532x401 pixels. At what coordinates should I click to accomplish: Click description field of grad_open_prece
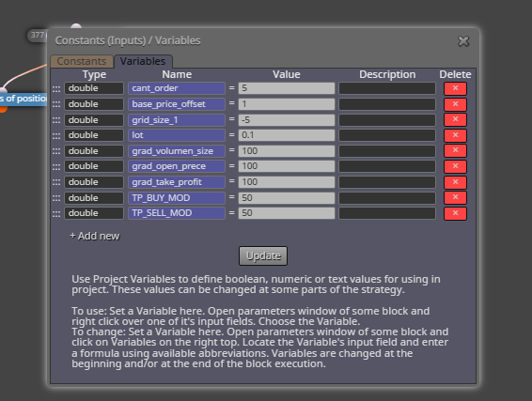coord(387,166)
